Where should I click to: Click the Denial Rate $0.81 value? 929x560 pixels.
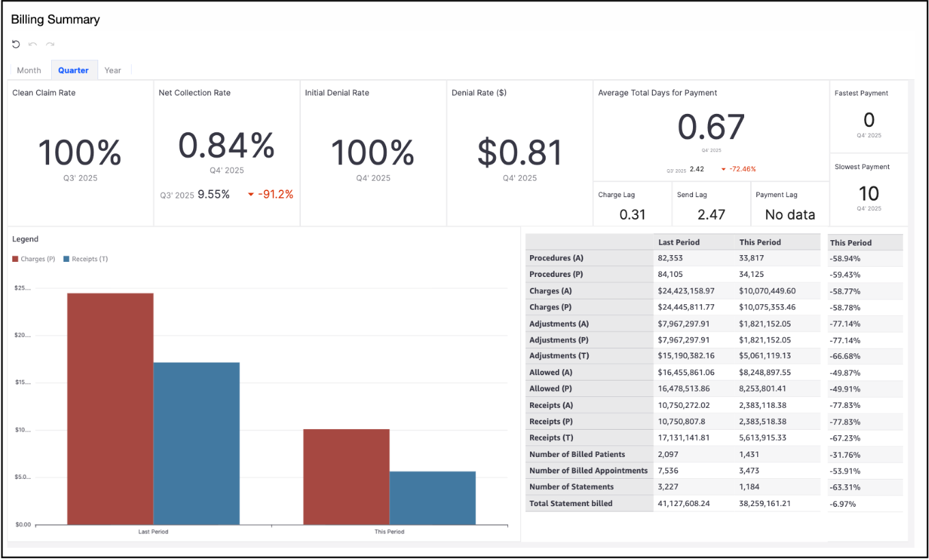(x=520, y=153)
